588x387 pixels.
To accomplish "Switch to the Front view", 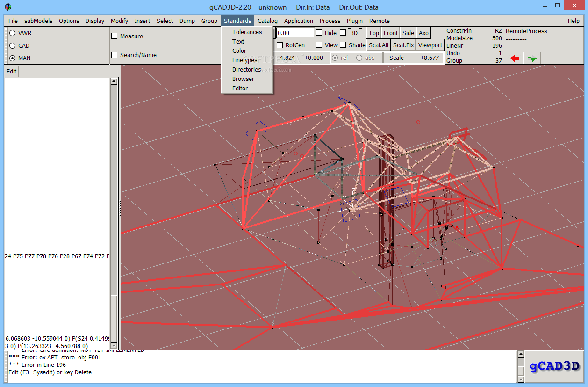I will pyautogui.click(x=390, y=33).
